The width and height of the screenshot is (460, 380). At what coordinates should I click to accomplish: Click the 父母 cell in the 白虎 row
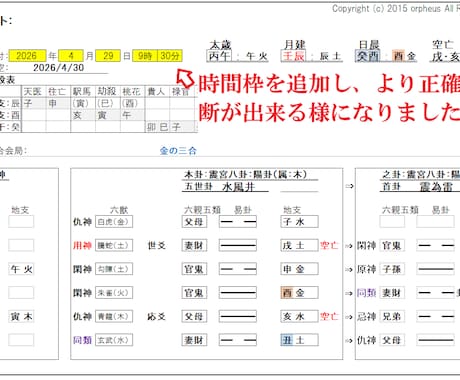coord(194,222)
